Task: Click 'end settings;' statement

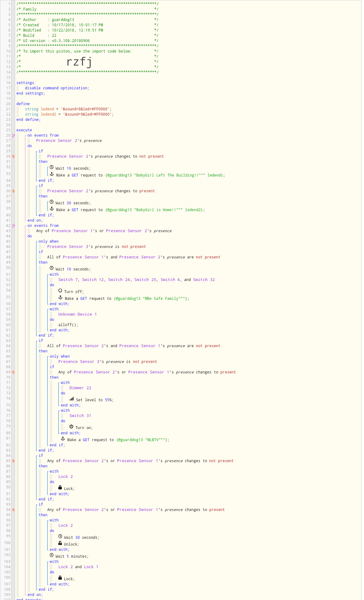Action: pyautogui.click(x=31, y=93)
